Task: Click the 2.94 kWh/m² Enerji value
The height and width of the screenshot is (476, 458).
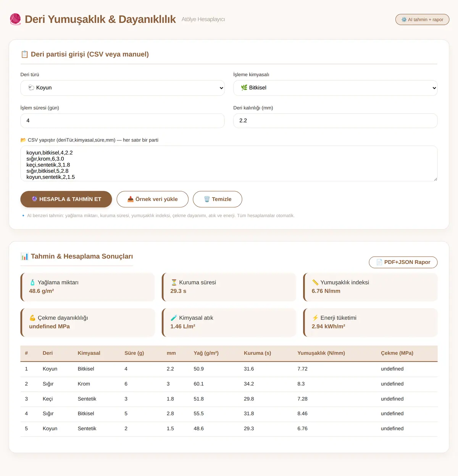Action: (x=329, y=326)
